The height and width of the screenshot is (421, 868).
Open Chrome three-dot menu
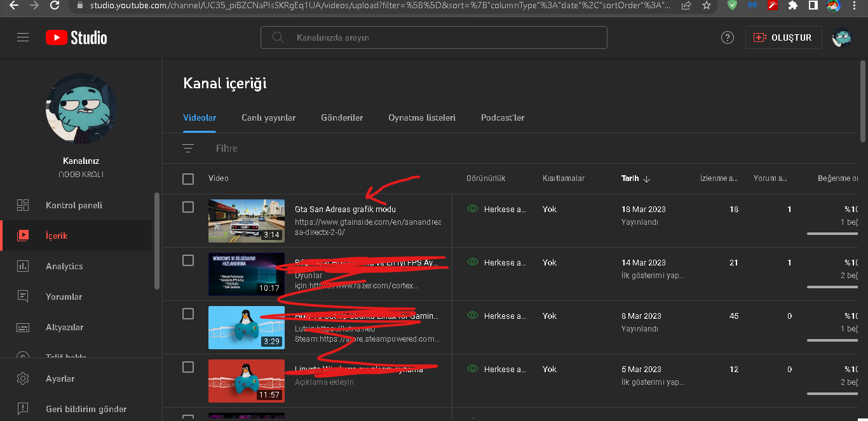pos(855,5)
